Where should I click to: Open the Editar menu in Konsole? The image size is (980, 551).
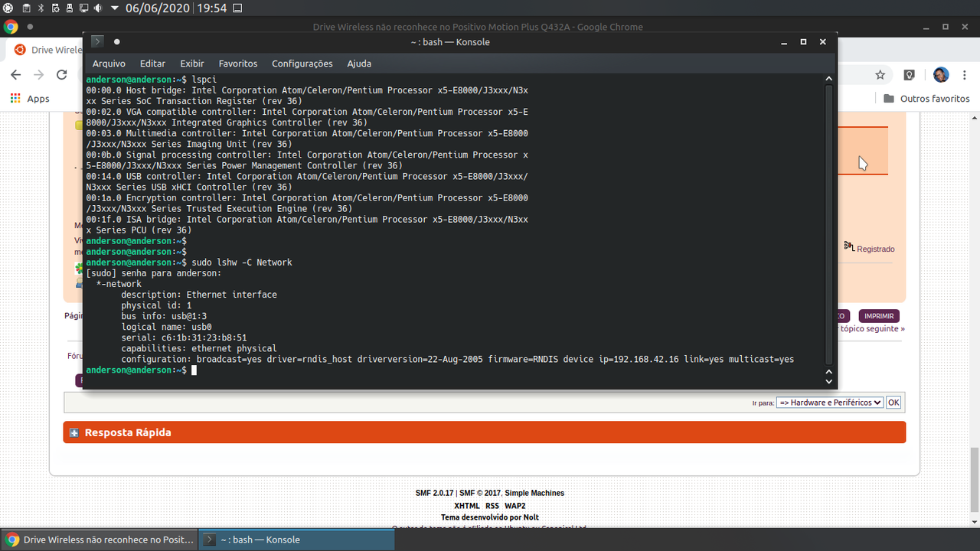pos(152,64)
